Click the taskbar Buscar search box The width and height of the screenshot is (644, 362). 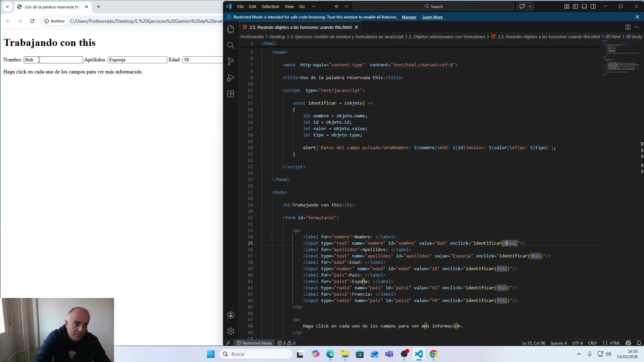256,354
